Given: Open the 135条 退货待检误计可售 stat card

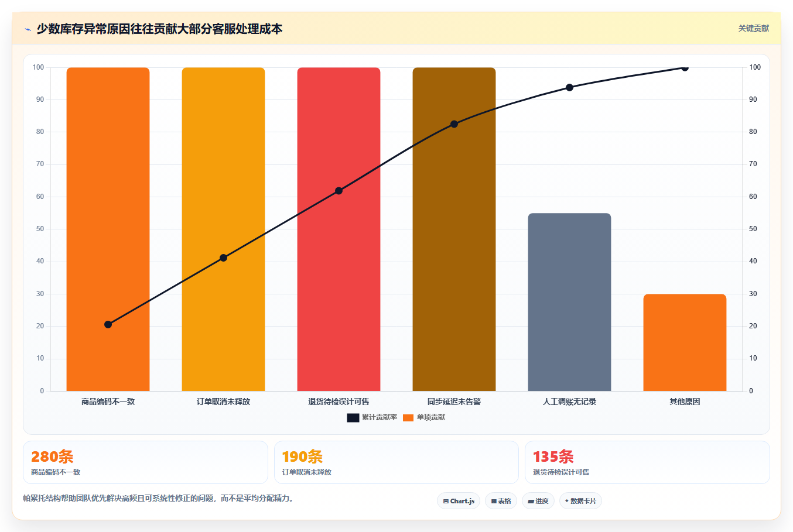Looking at the screenshot, I should (x=647, y=462).
